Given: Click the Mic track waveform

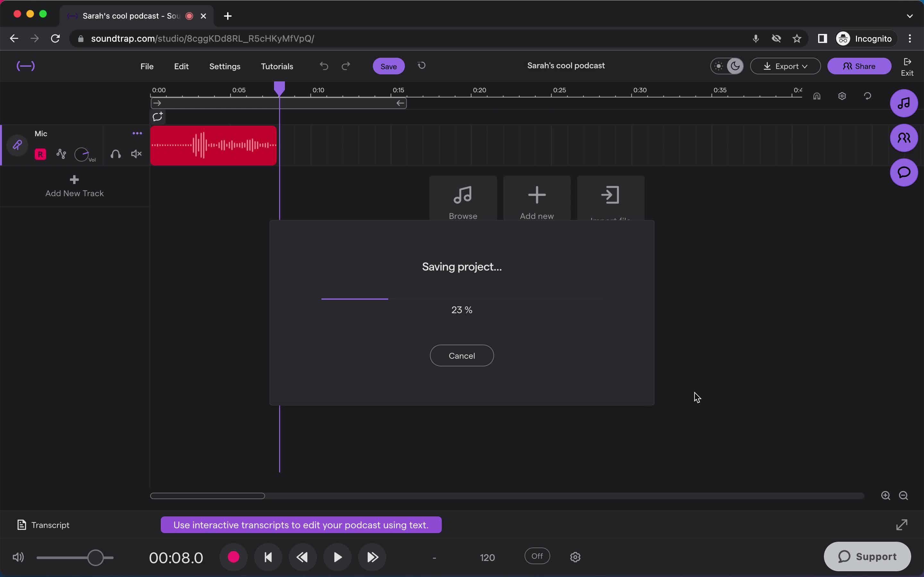Looking at the screenshot, I should click(214, 145).
